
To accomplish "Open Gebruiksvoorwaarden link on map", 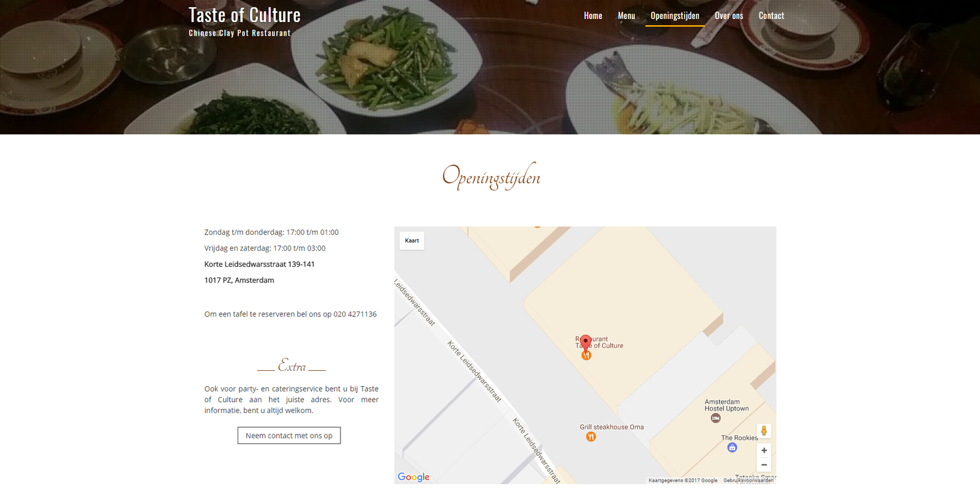I will (748, 480).
